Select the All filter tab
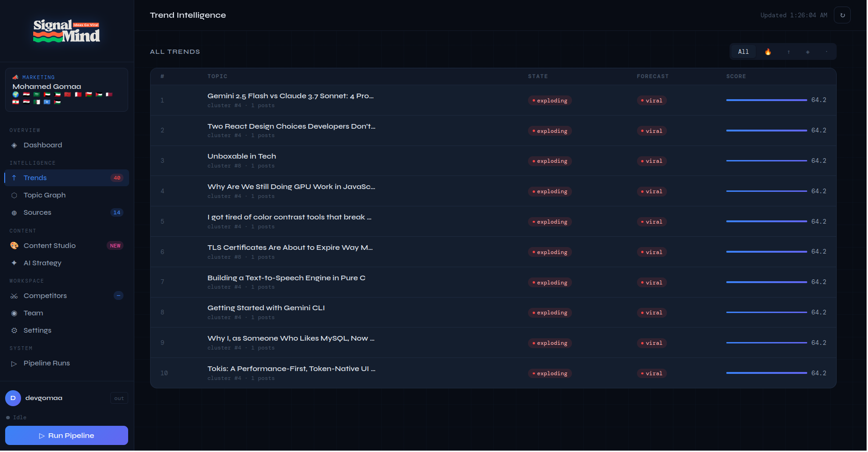 (744, 52)
